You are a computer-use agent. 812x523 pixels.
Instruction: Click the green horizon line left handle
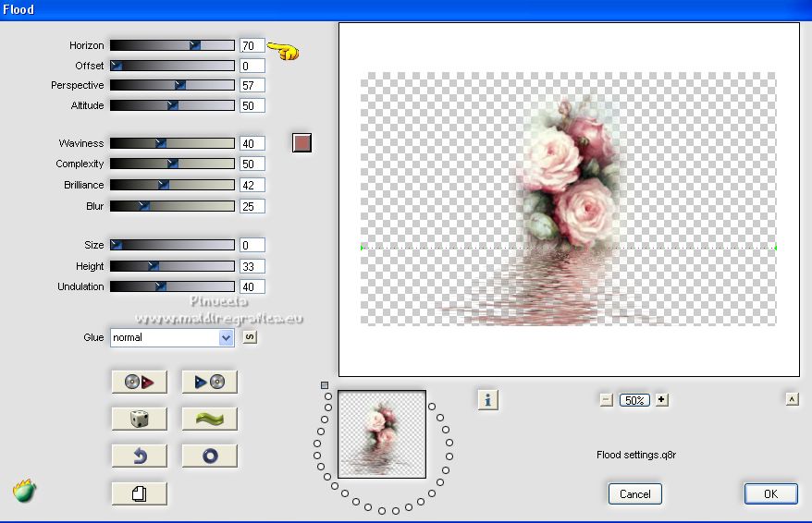click(x=362, y=248)
